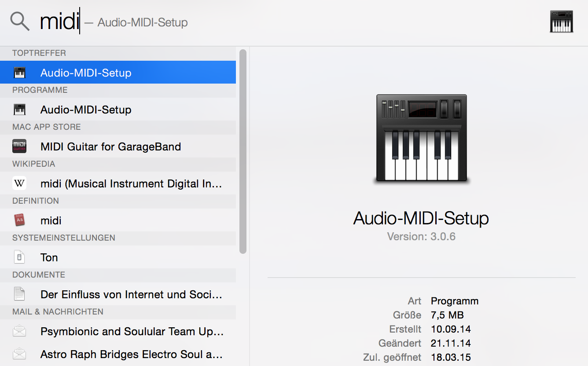Click the Version: 3.0.6 text
This screenshot has height=366, width=588.
click(421, 237)
